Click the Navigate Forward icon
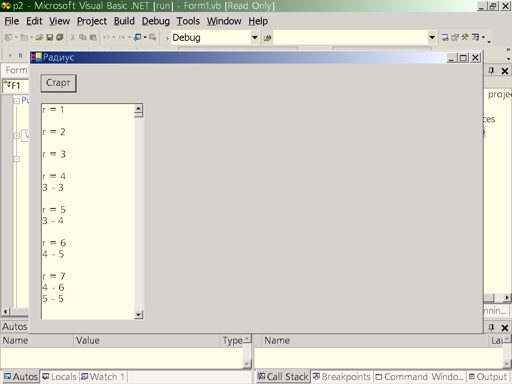The height and width of the screenshot is (384, 512). pyautogui.click(x=153, y=37)
